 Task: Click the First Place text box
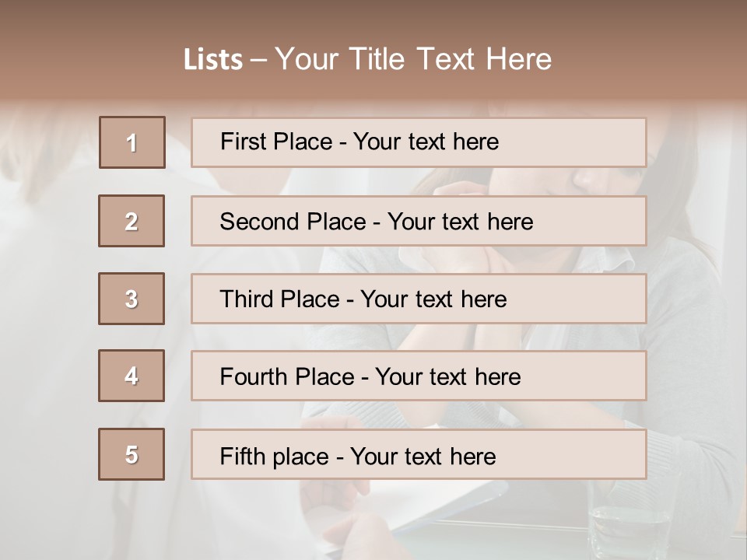[x=419, y=142]
